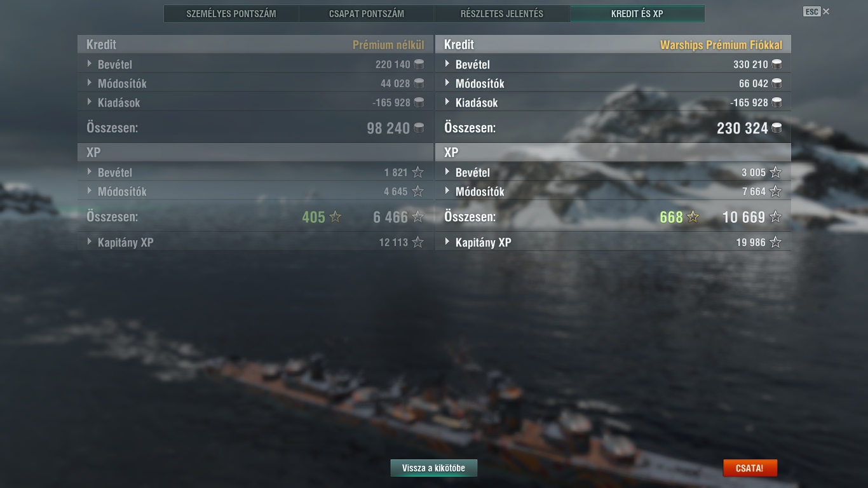
Task: Click the credit coin icon beside 330 210
Action: (776, 64)
